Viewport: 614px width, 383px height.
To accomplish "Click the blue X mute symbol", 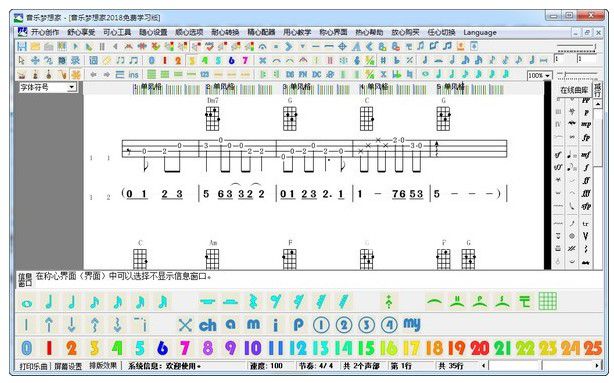I will [184, 325].
